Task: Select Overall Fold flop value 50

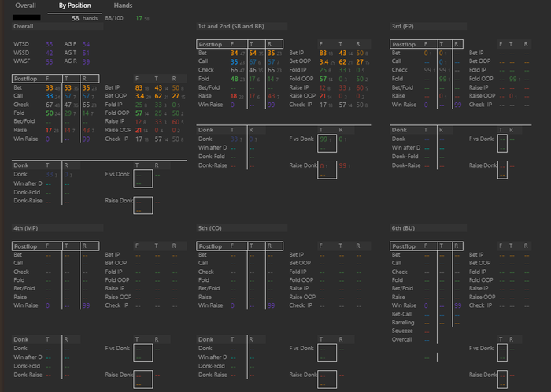Action: pos(49,113)
